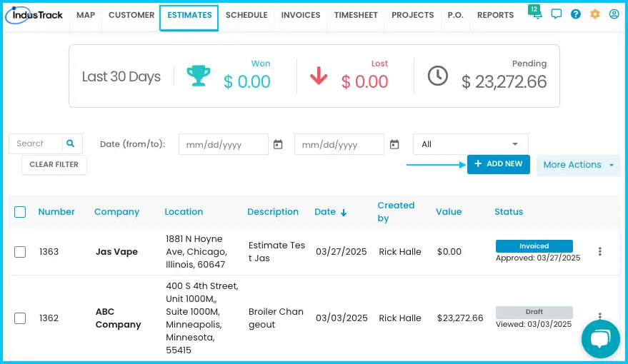Image resolution: width=628 pixels, height=364 pixels.
Task: Click the from-date mm/dd/yyyy field
Action: click(224, 144)
